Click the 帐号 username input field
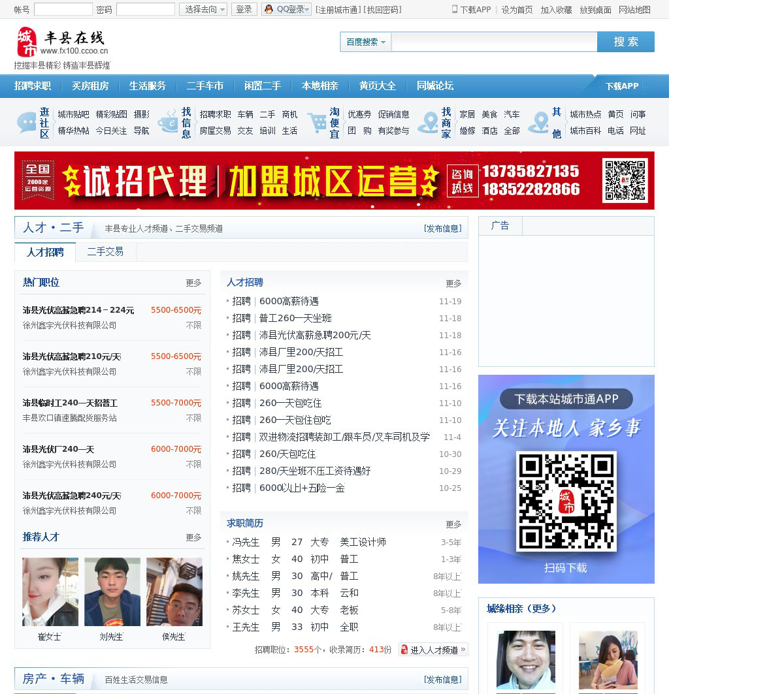The height and width of the screenshot is (694, 784). (63, 9)
